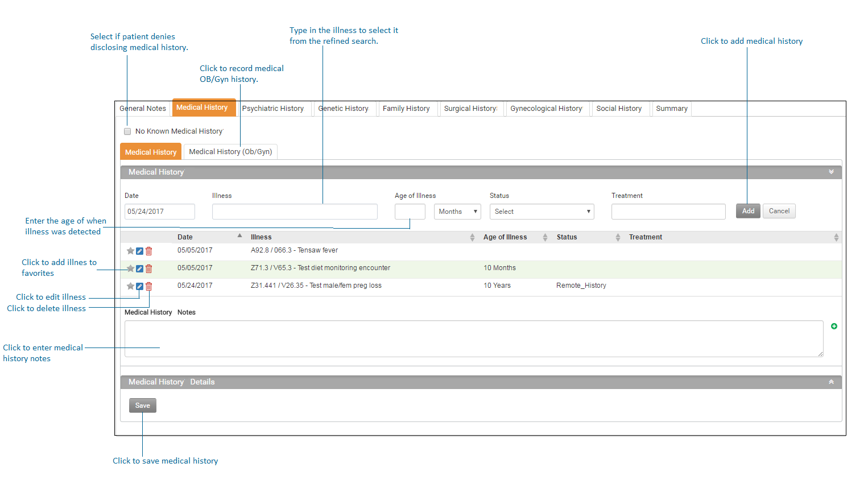Open the Status Select dropdown

(x=542, y=212)
